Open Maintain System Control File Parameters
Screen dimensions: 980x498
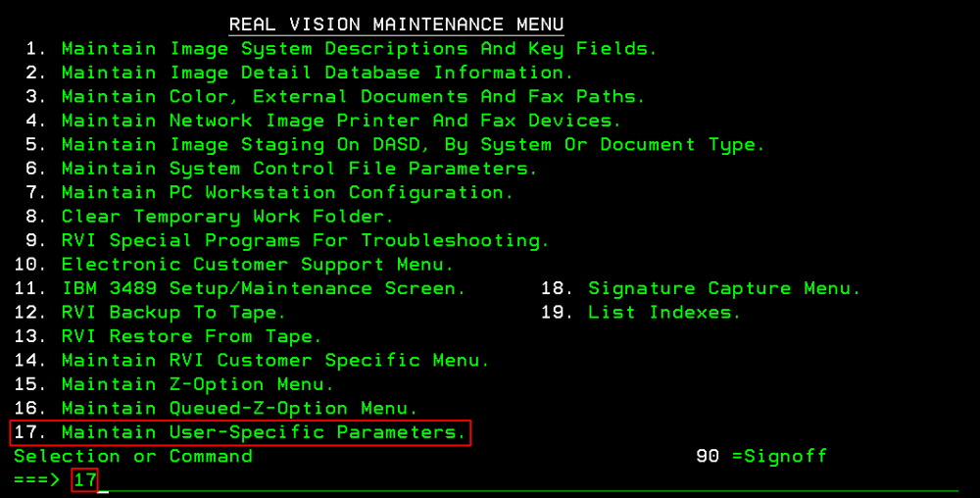click(x=281, y=169)
